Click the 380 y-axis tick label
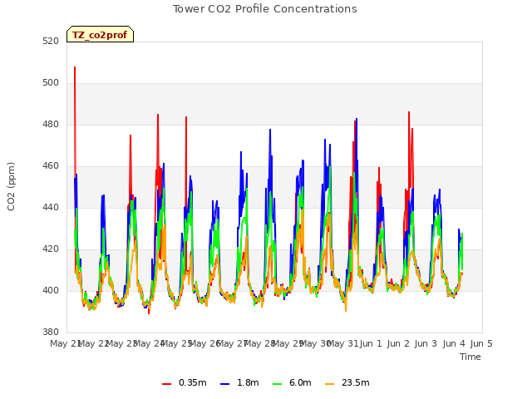 [51, 332]
